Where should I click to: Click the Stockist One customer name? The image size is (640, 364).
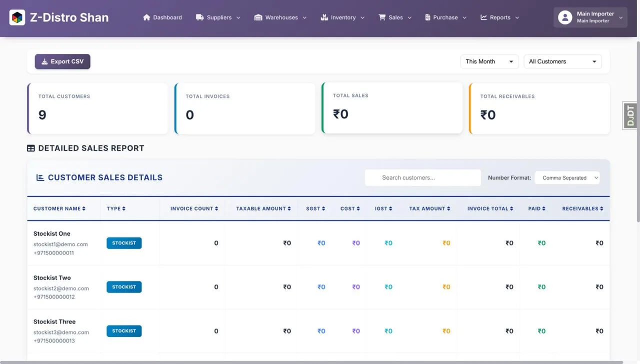coord(52,234)
